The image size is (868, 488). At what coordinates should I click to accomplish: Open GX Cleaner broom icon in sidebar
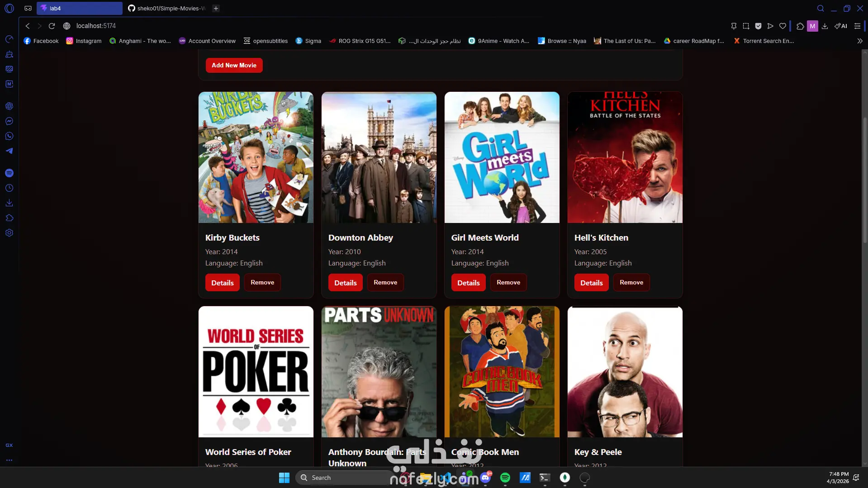[9, 54]
